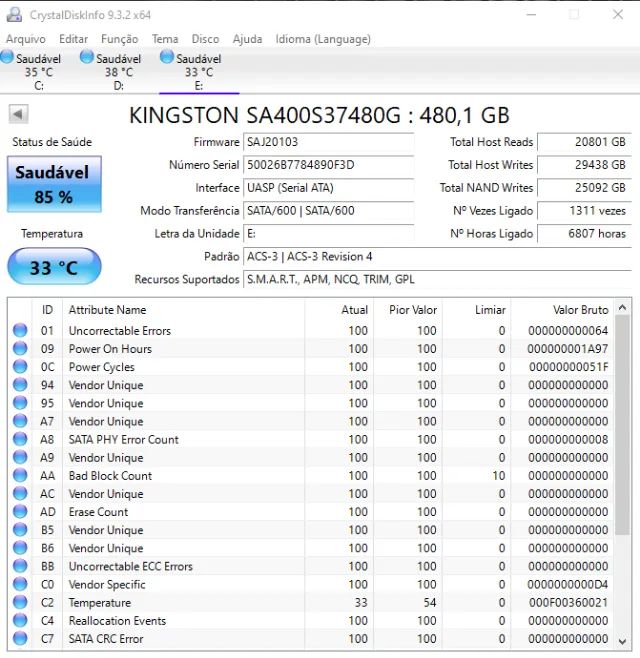
Task: Click the Atual column header
Action: coord(339,310)
